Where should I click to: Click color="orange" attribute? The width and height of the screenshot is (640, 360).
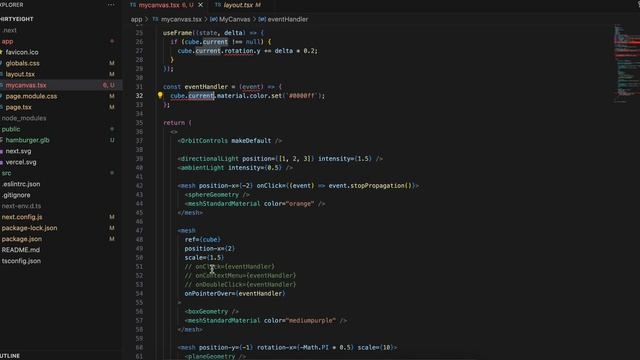(289, 203)
